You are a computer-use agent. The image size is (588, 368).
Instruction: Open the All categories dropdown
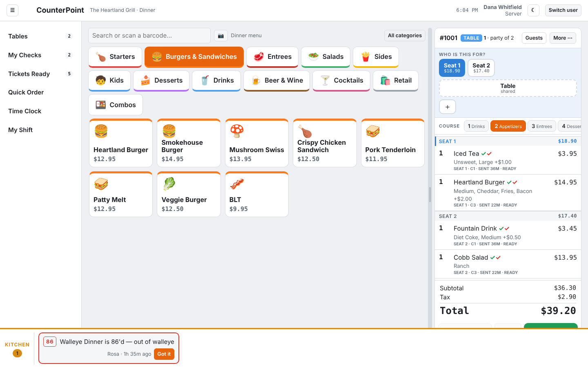(405, 36)
